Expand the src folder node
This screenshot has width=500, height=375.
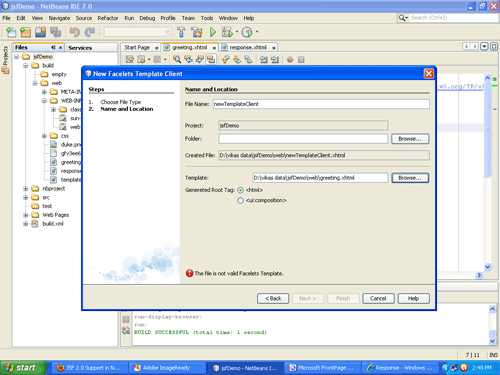pyautogui.click(x=26, y=197)
